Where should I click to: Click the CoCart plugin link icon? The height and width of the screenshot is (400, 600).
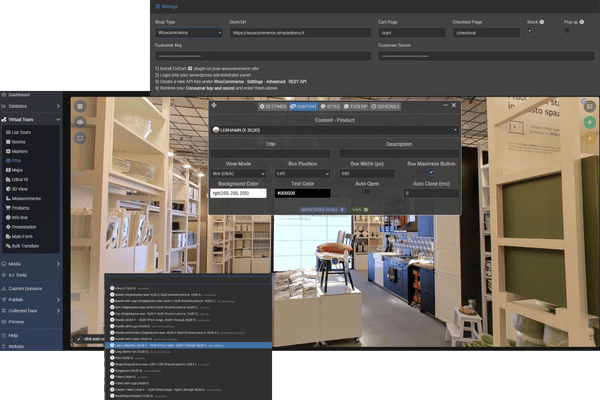coord(190,68)
